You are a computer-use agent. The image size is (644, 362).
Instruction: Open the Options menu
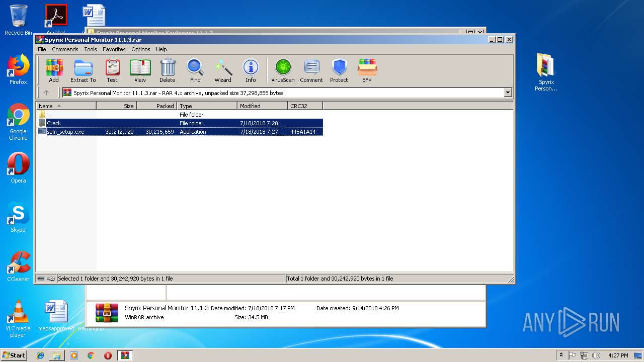click(141, 49)
